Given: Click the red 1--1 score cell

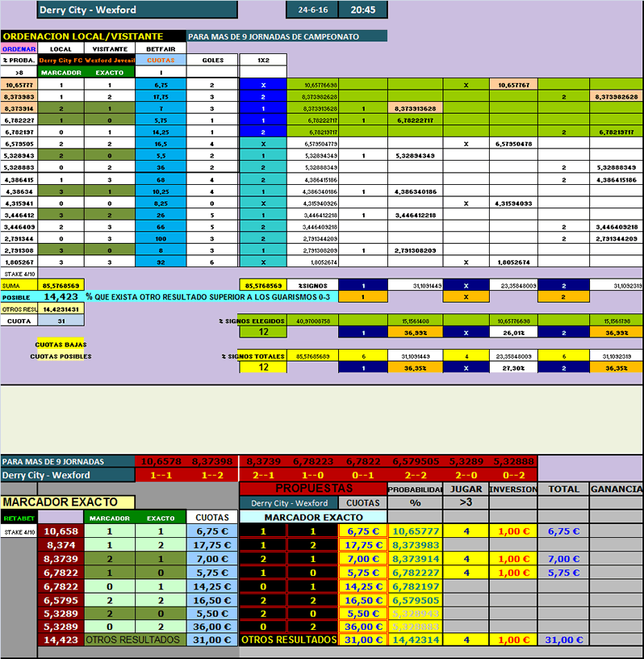Looking at the screenshot, I should [161, 475].
